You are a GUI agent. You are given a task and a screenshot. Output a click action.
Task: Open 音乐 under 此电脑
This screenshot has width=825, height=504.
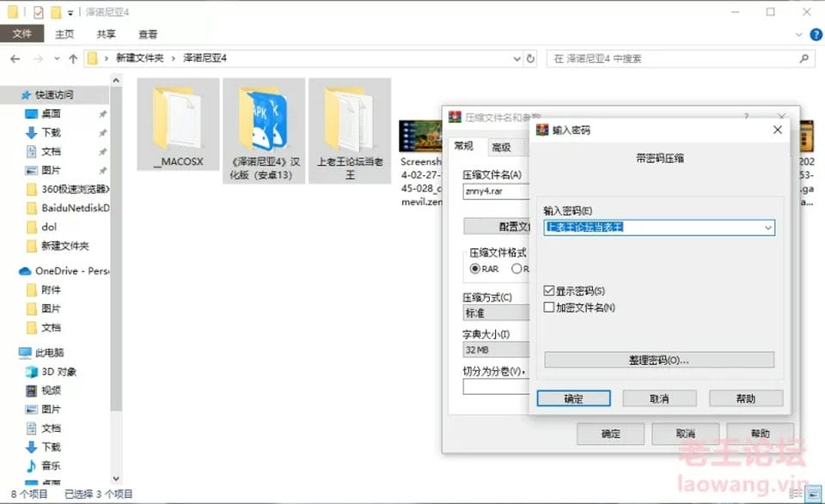(51, 465)
